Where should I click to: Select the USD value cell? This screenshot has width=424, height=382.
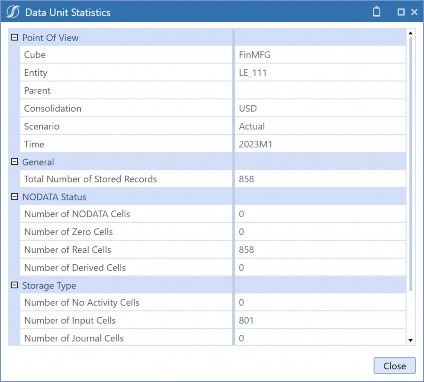point(320,109)
